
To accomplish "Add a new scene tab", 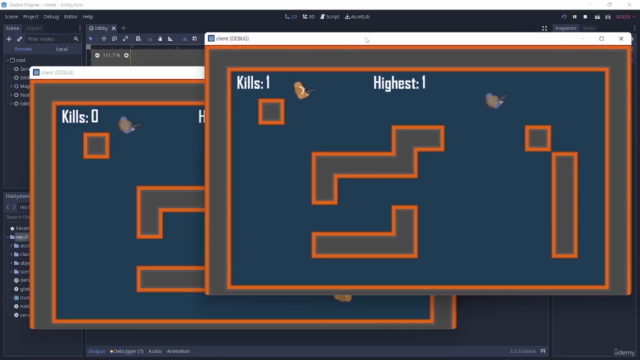I will (123, 28).
